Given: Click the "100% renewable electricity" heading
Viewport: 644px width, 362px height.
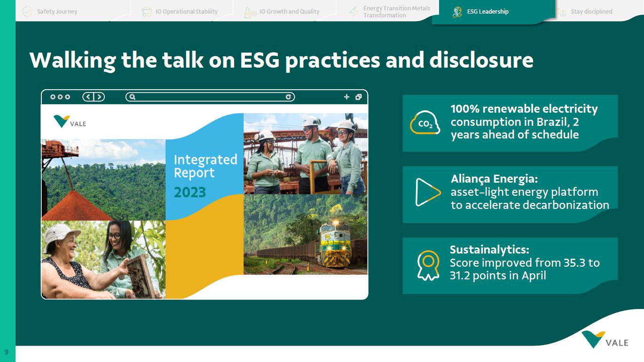Looking at the screenshot, I should (x=524, y=109).
